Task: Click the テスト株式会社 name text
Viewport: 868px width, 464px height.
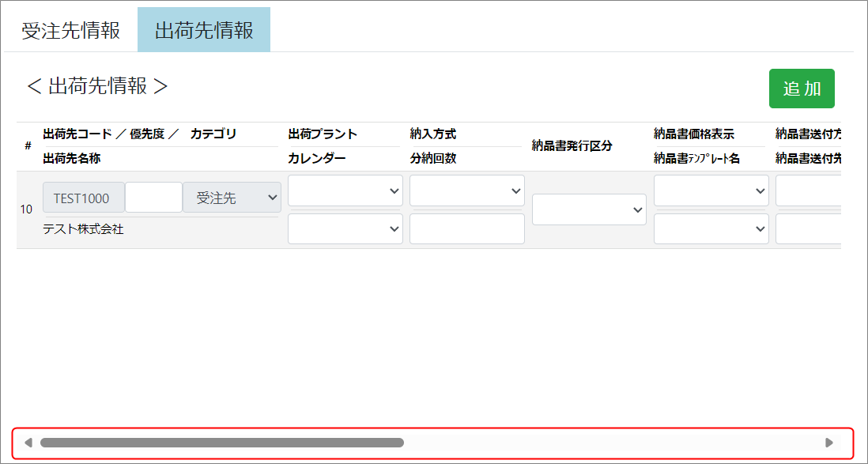Action: click(83, 230)
